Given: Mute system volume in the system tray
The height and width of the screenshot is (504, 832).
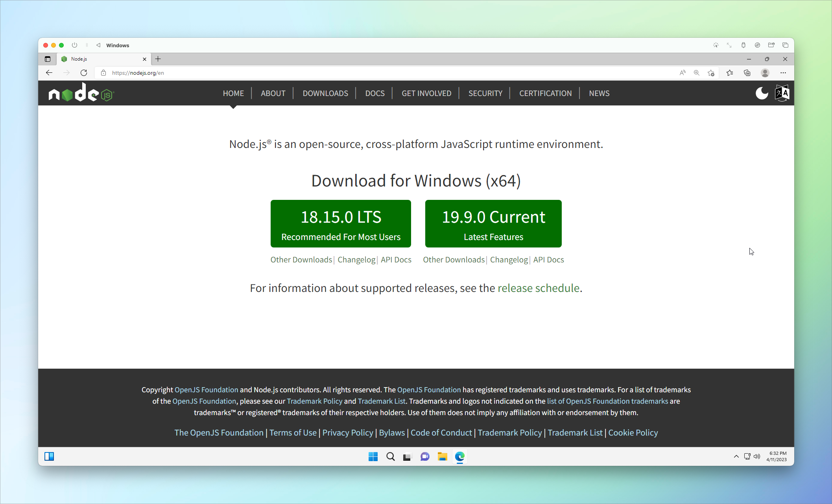Looking at the screenshot, I should (x=757, y=456).
